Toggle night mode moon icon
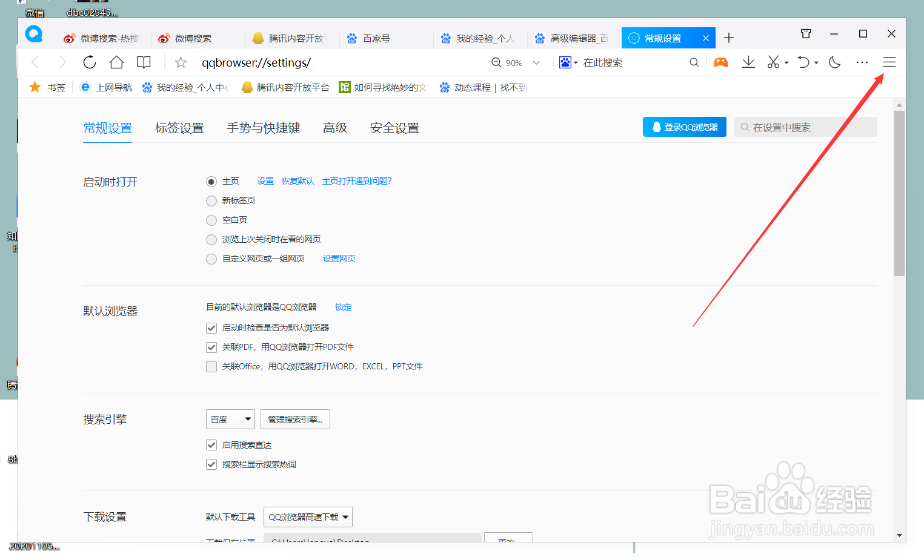Image resolution: width=924 pixels, height=560 pixels. click(835, 62)
